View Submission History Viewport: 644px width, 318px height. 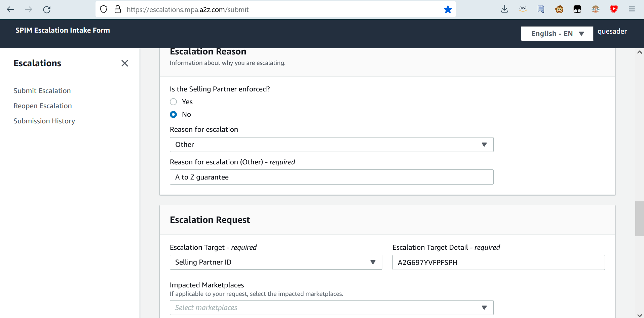click(x=44, y=121)
